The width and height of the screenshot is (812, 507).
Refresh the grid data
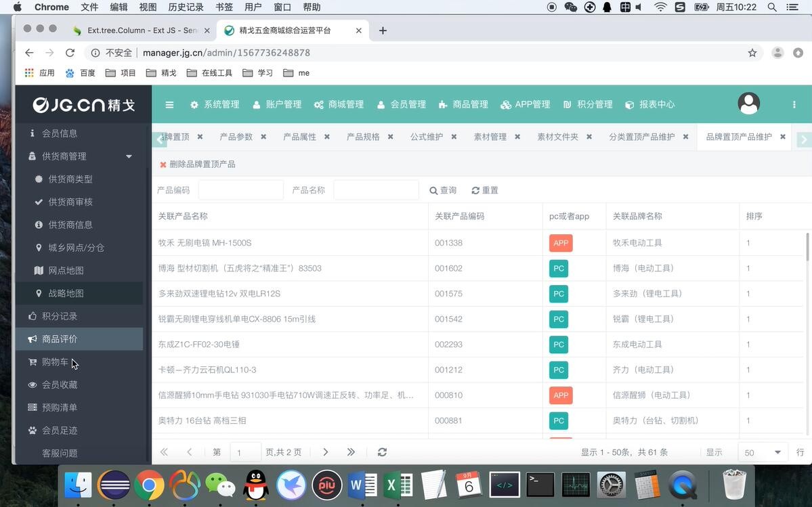pyautogui.click(x=382, y=451)
